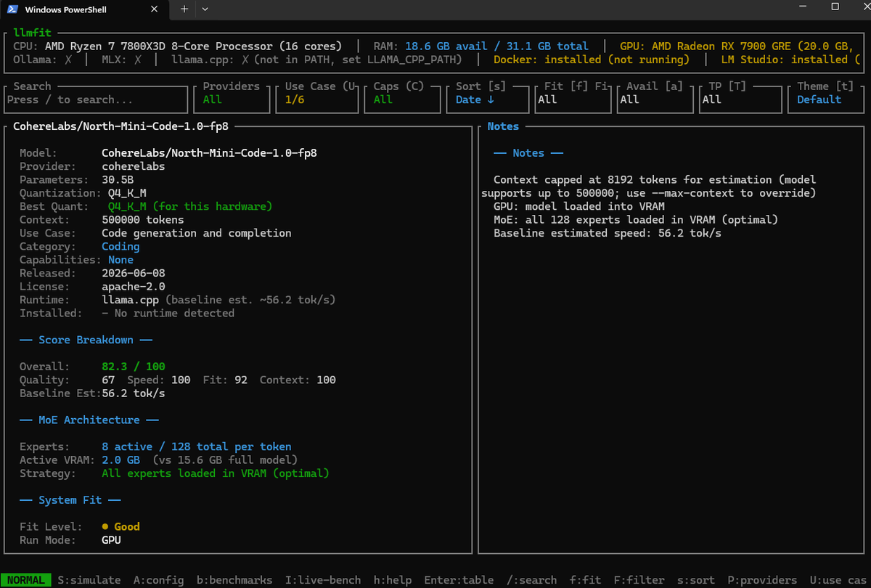This screenshot has height=588, width=871.
Task: Click h:help in the status bar
Action: pos(393,580)
